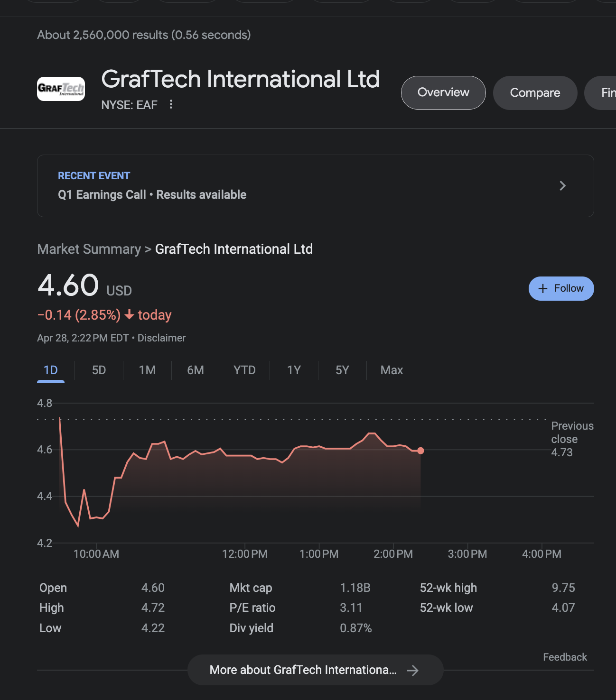
Task: Switch chart to 6M range
Action: (196, 370)
